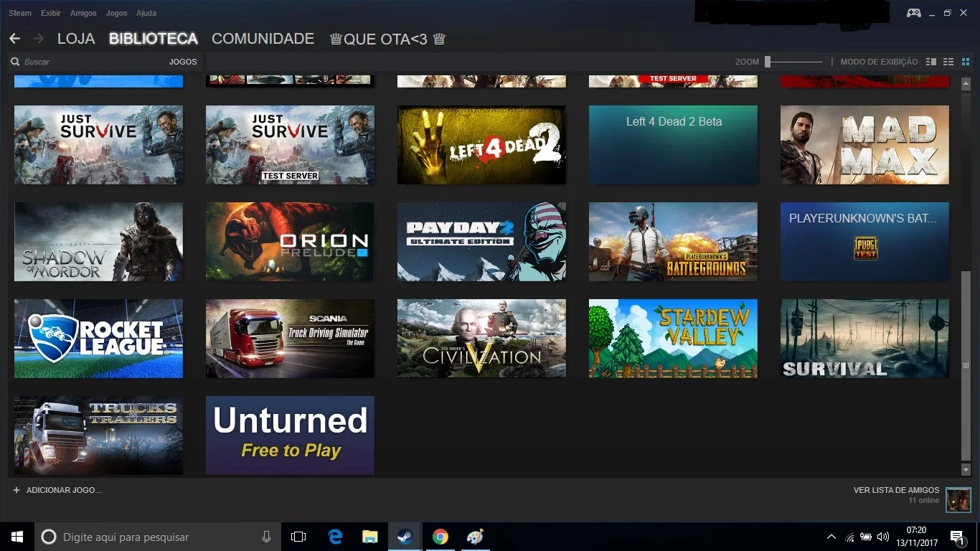980x551 pixels.
Task: Click Steam icon on taskbar
Action: [405, 537]
